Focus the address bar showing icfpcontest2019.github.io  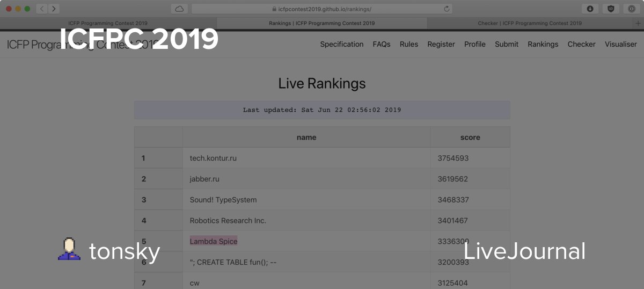pos(322,9)
